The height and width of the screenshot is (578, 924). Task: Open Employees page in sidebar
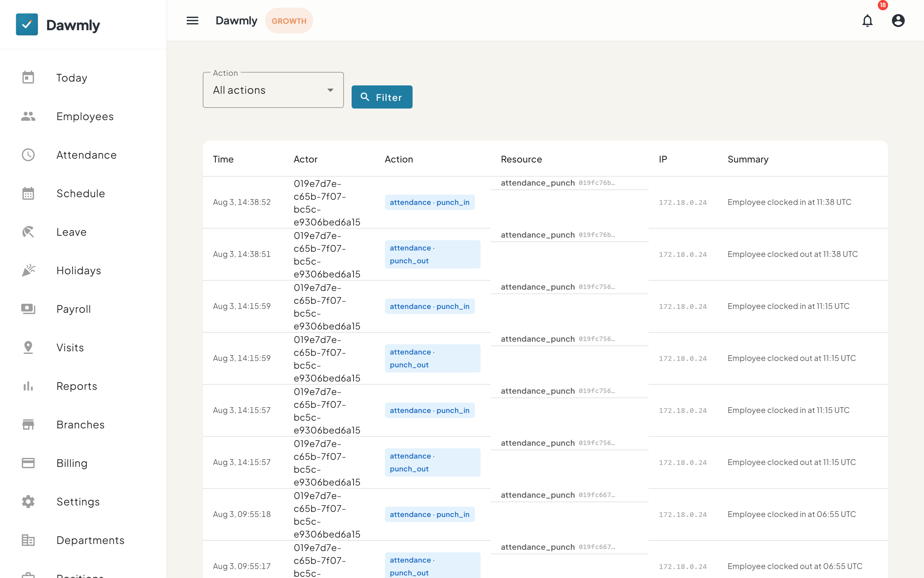[85, 116]
